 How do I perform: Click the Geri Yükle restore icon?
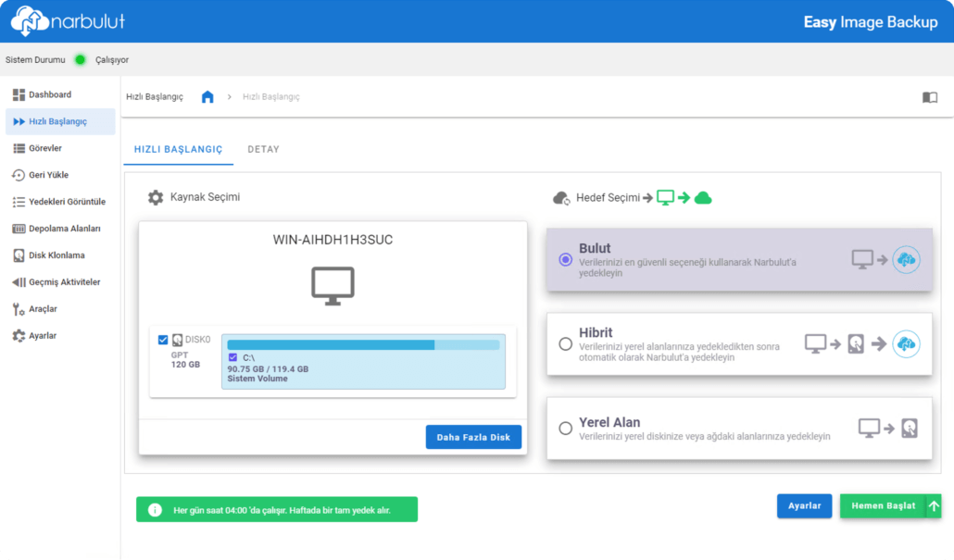19,175
